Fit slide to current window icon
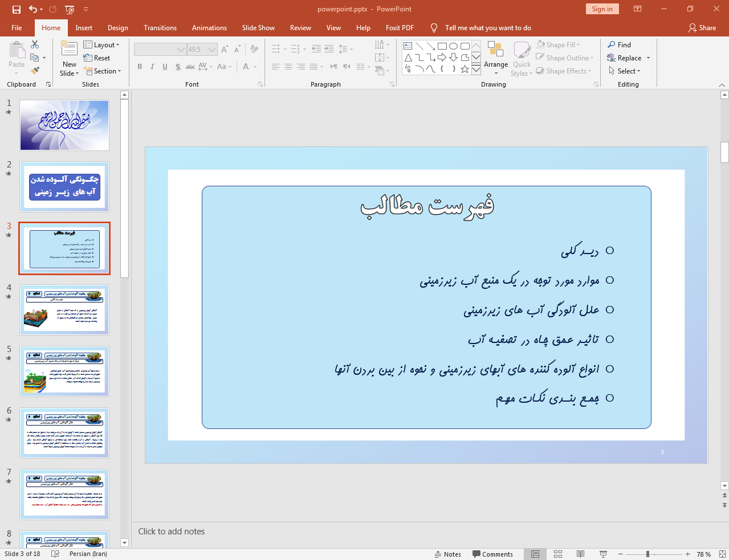This screenshot has height=560, width=729. [722, 554]
